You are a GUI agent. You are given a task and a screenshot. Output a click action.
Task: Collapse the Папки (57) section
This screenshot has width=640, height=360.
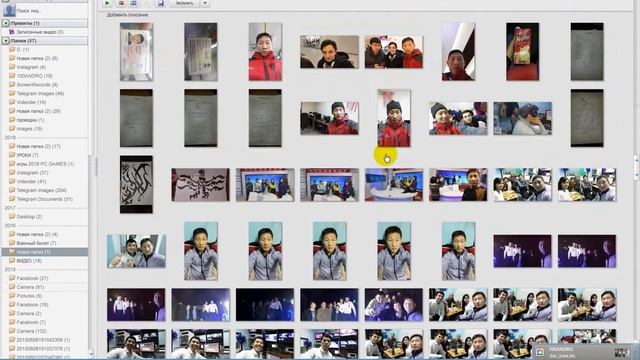(x=6, y=41)
